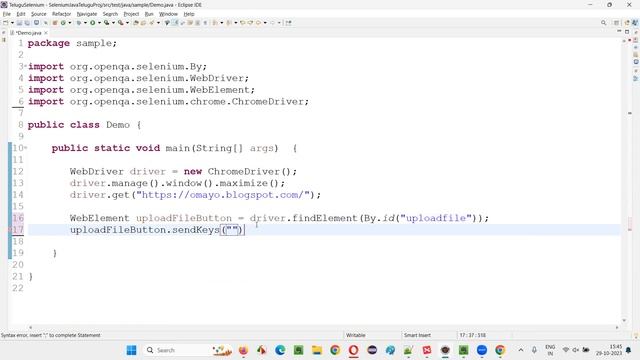Open the Opera browser taskbar icon
Viewport: 640px width, 360px height.
click(x=353, y=350)
